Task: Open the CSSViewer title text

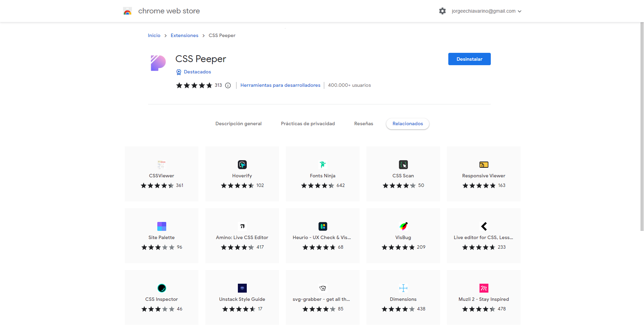Action: (x=161, y=176)
